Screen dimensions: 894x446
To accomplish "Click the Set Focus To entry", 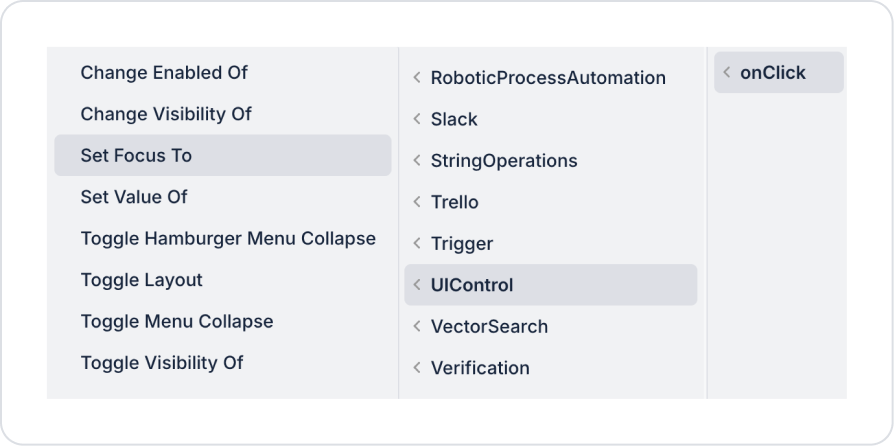I will coord(136,156).
